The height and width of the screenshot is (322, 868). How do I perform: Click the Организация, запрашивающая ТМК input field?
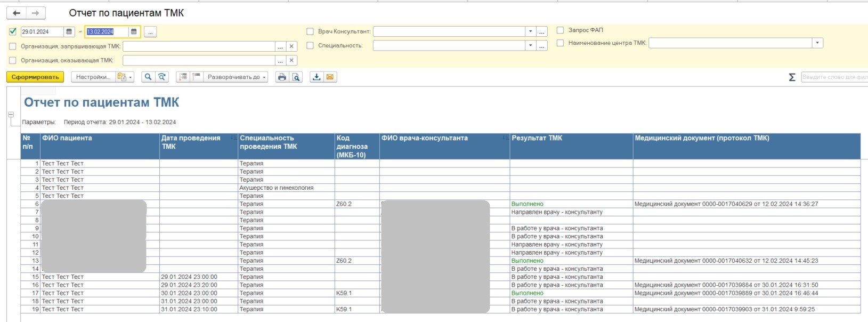199,46
